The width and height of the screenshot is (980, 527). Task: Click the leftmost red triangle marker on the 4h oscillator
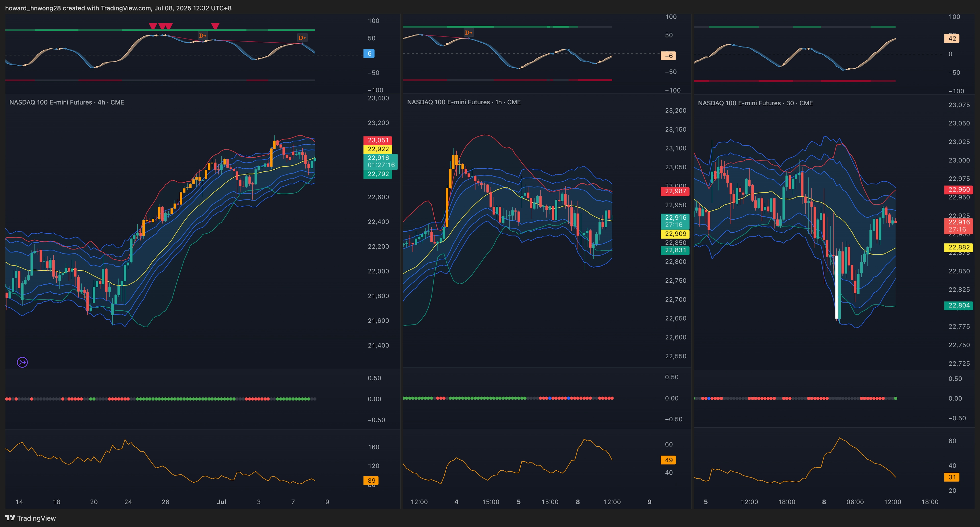(153, 26)
